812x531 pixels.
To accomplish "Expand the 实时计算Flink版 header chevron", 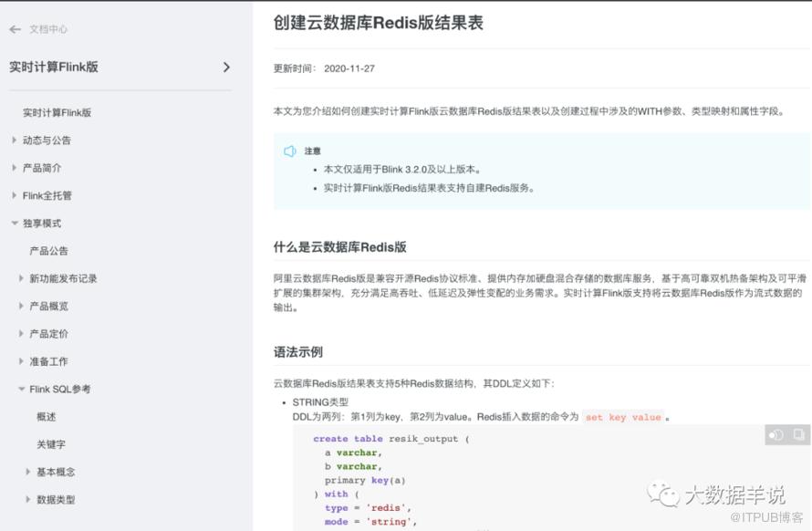I will click(226, 67).
